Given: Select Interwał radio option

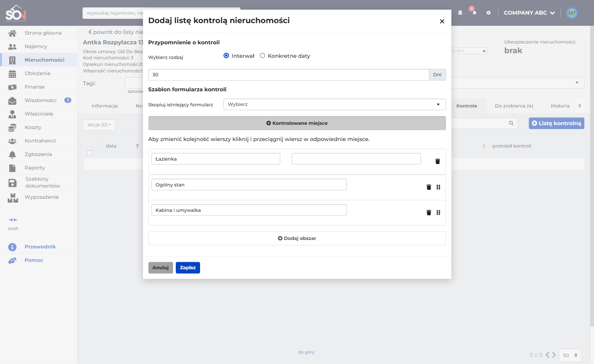Looking at the screenshot, I should click(x=226, y=56).
